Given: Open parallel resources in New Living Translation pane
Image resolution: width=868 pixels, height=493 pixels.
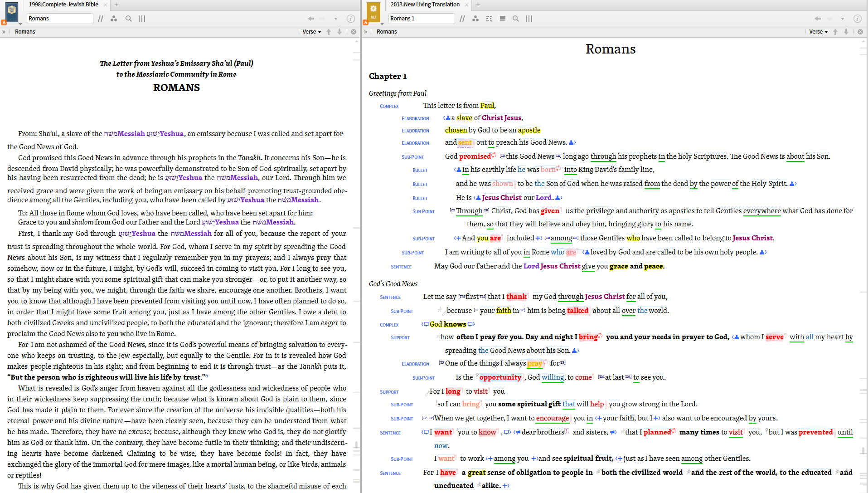Looking at the screenshot, I should pyautogui.click(x=462, y=19).
